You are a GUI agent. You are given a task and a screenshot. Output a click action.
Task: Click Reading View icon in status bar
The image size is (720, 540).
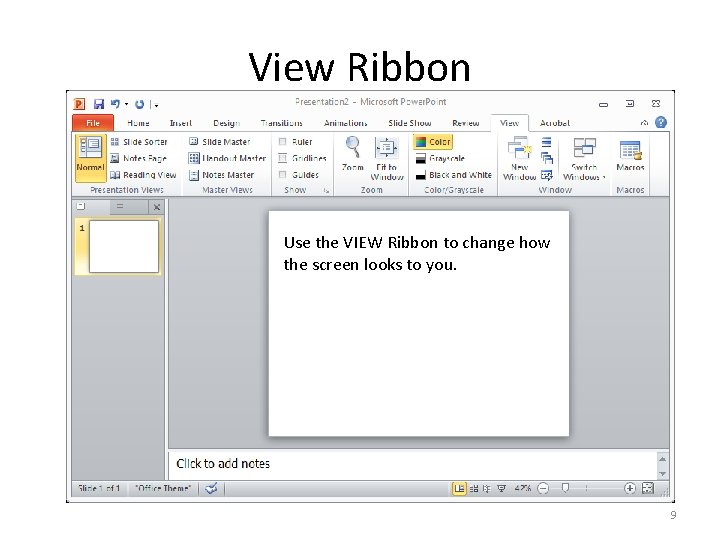point(487,489)
